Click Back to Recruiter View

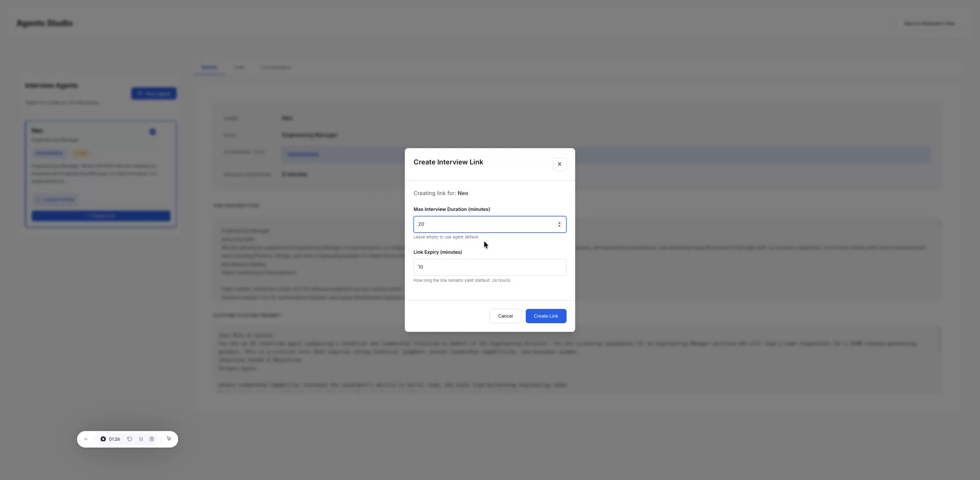coord(929,23)
